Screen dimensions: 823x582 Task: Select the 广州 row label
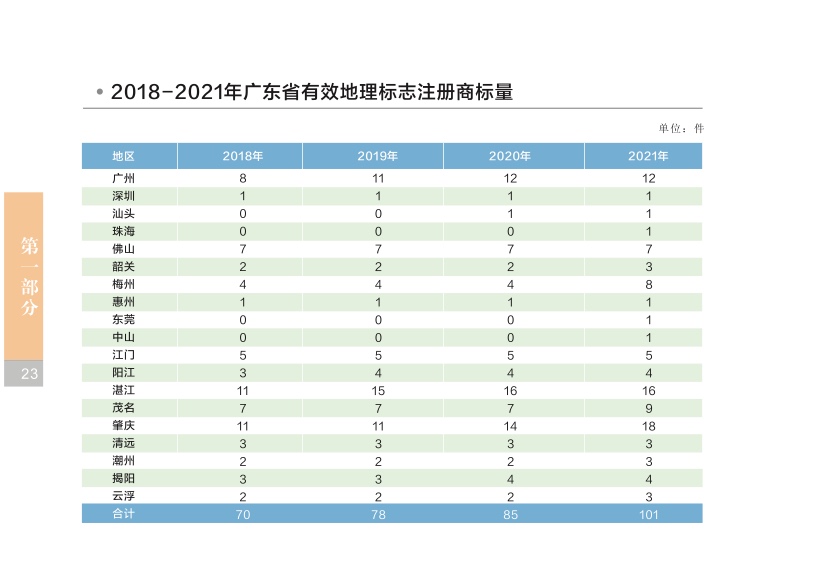[x=123, y=178]
